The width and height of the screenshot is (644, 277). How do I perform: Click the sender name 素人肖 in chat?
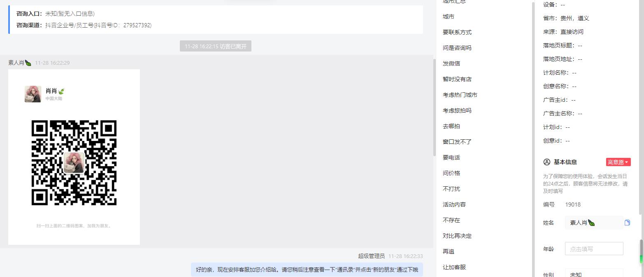pyautogui.click(x=20, y=63)
